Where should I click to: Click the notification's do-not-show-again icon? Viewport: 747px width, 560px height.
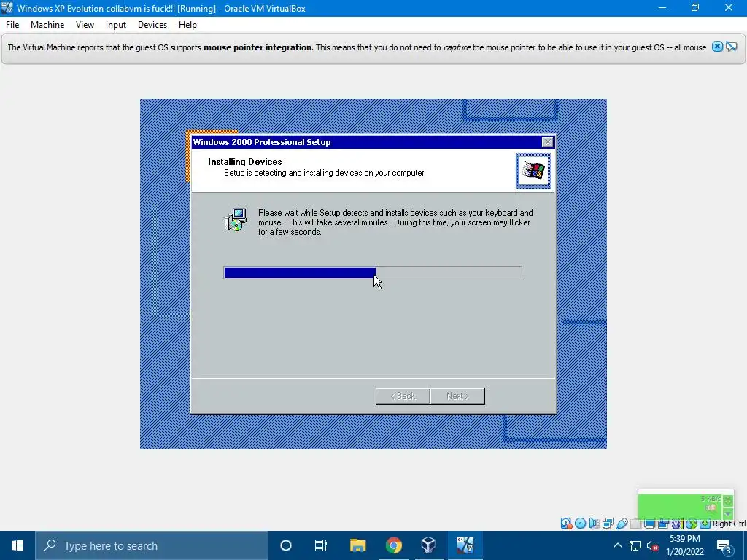[x=731, y=47]
